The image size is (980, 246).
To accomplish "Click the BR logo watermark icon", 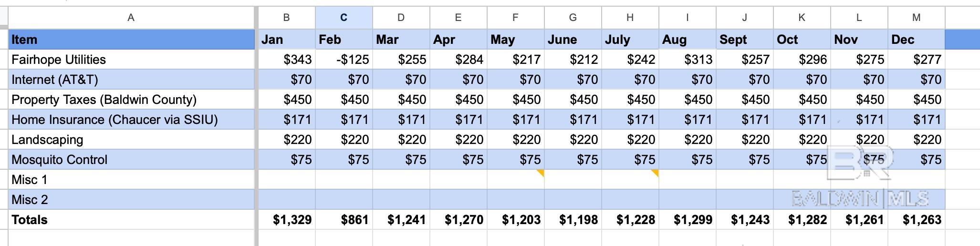I will click(859, 162).
